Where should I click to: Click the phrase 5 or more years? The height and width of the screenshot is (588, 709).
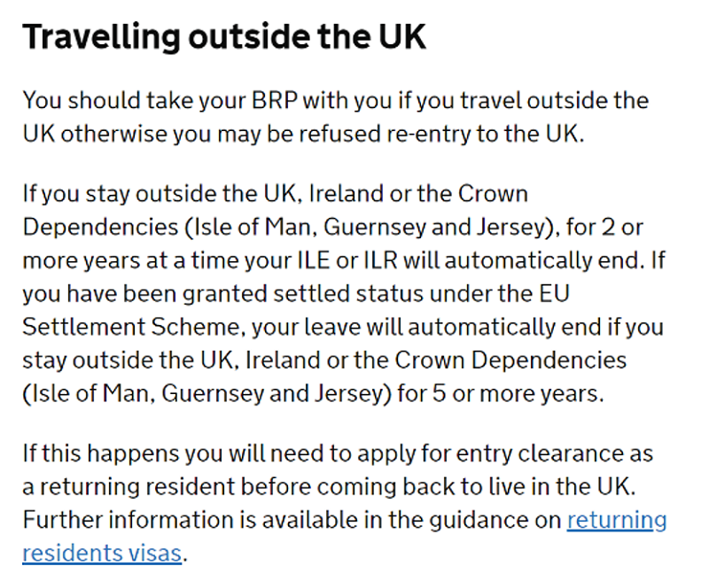(518, 394)
